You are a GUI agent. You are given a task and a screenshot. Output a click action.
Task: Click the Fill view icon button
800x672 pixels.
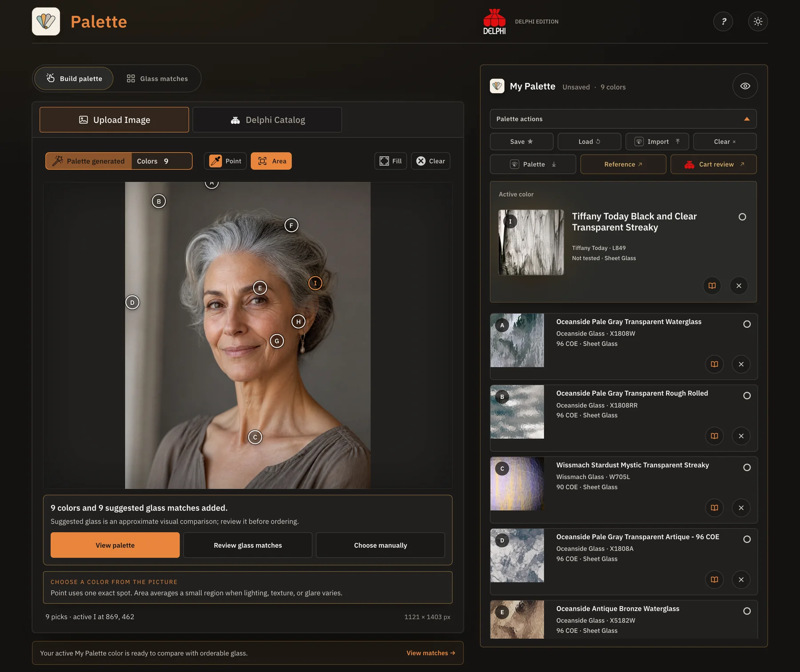click(391, 161)
